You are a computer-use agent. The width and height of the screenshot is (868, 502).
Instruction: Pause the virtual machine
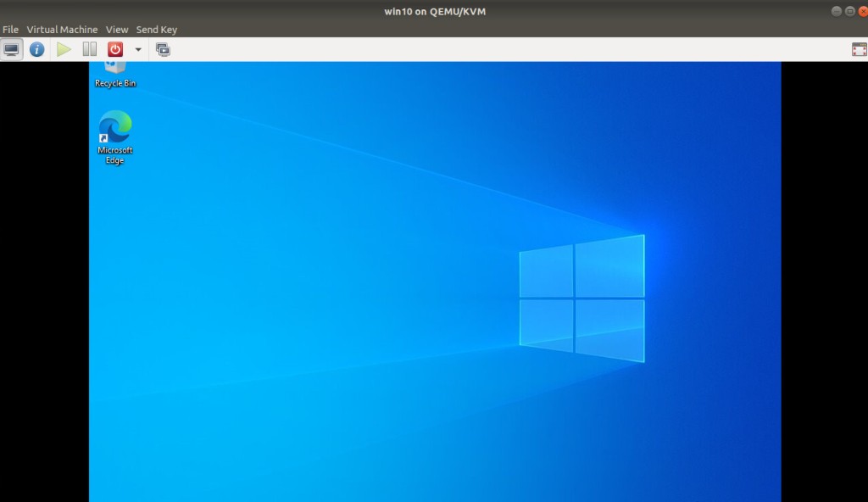[x=90, y=49]
